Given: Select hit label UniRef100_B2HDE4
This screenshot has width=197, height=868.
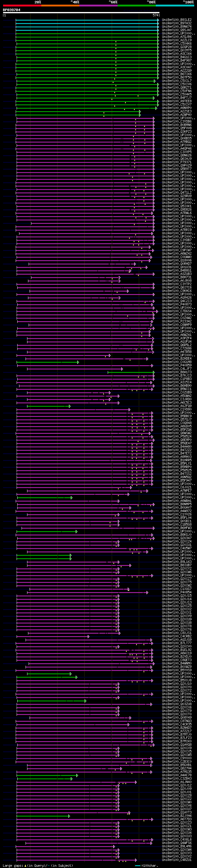Looking at the screenshot, I should point(177,358).
